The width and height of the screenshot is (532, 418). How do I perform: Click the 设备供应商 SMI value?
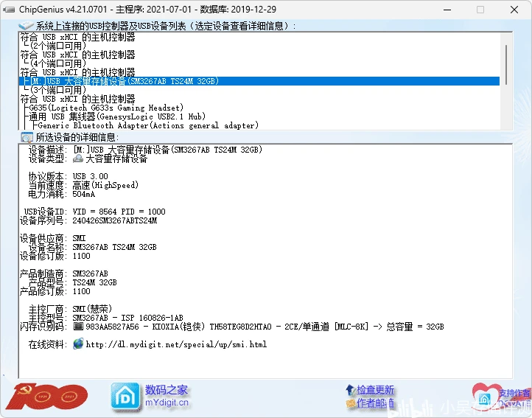(79, 238)
